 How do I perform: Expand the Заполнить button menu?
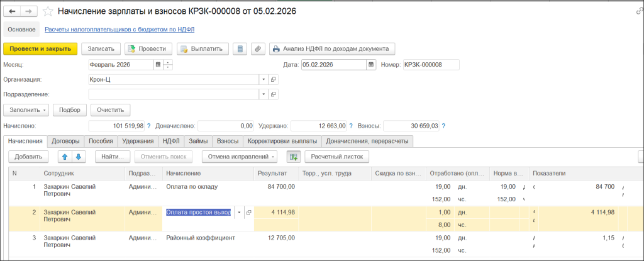45,109
